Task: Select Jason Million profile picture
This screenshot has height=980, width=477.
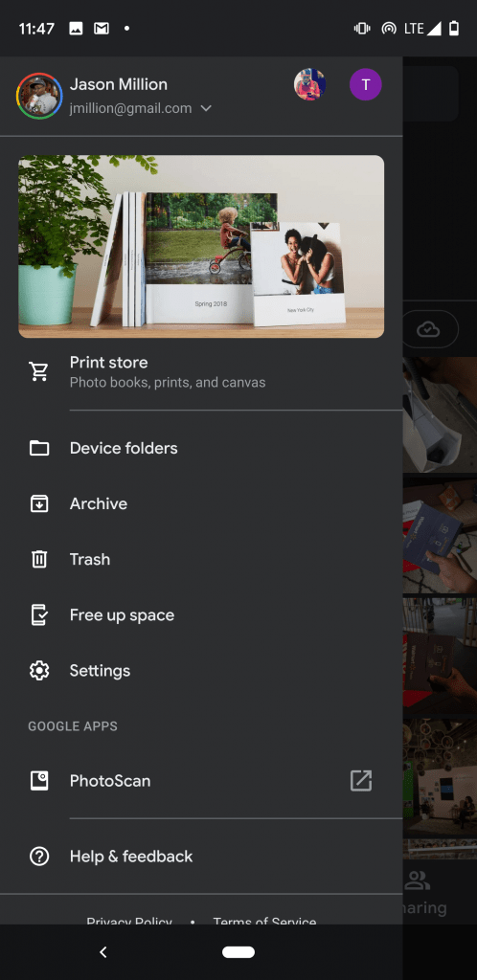Action: click(38, 97)
